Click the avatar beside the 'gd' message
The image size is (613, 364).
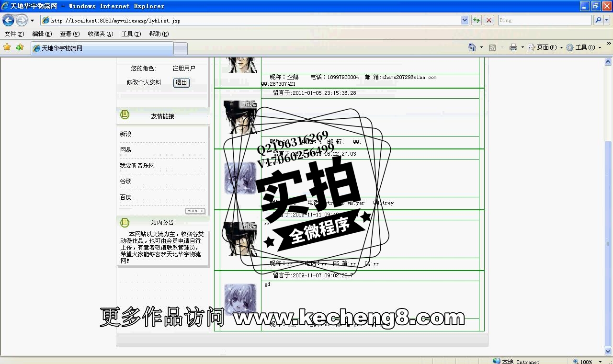240,300
